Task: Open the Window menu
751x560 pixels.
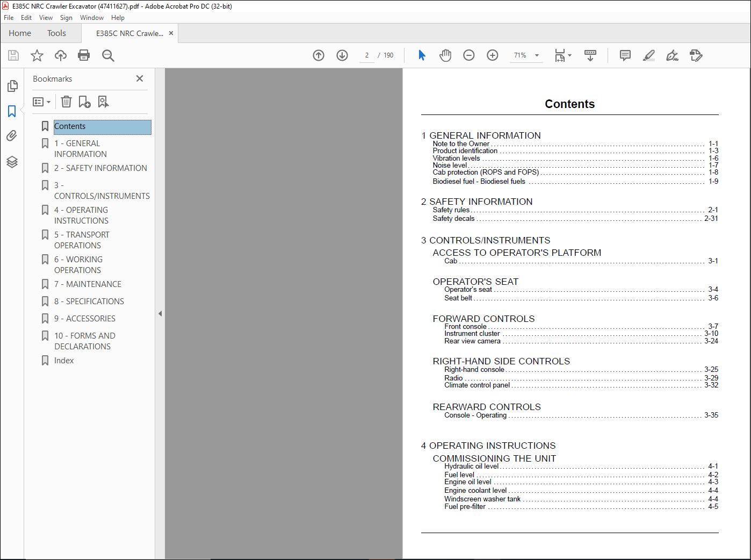Action: click(x=92, y=18)
